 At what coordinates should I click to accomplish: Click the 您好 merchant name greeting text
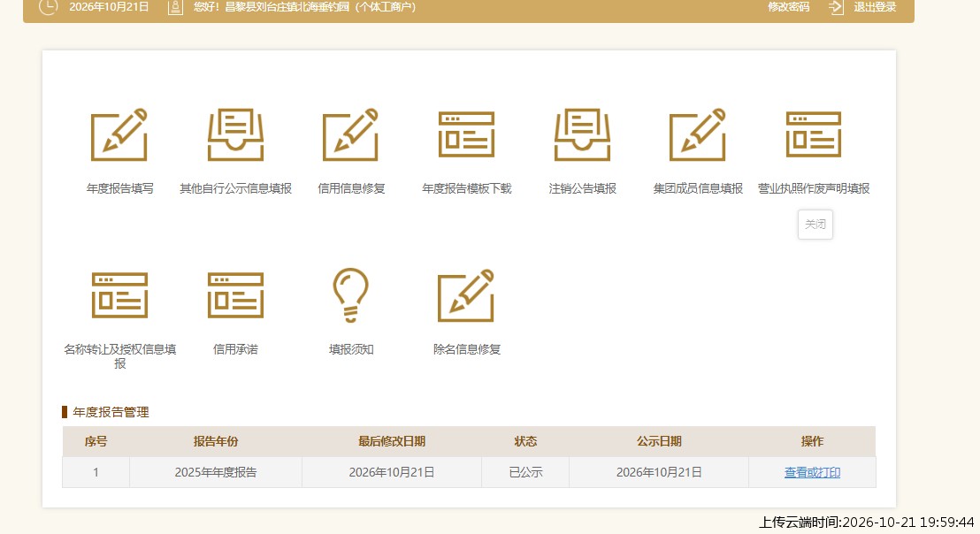point(304,7)
